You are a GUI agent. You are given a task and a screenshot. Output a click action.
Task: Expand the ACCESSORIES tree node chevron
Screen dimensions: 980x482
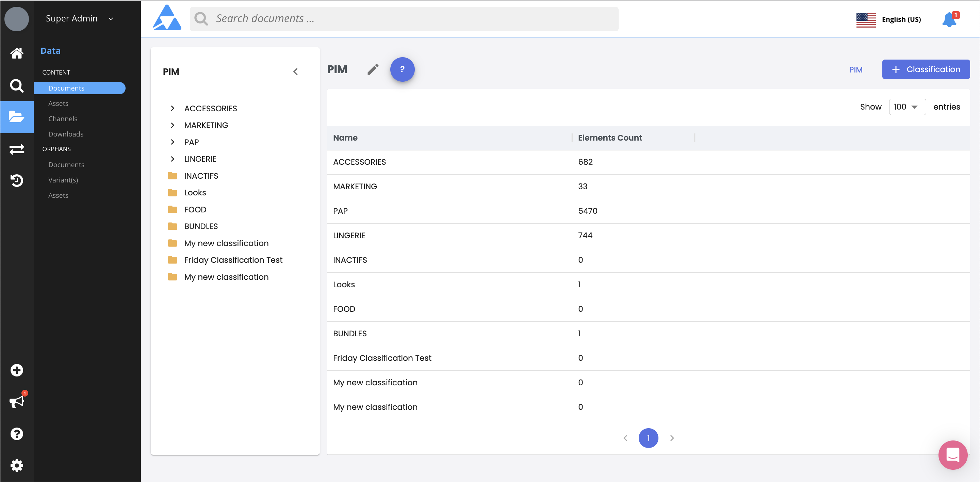point(172,109)
